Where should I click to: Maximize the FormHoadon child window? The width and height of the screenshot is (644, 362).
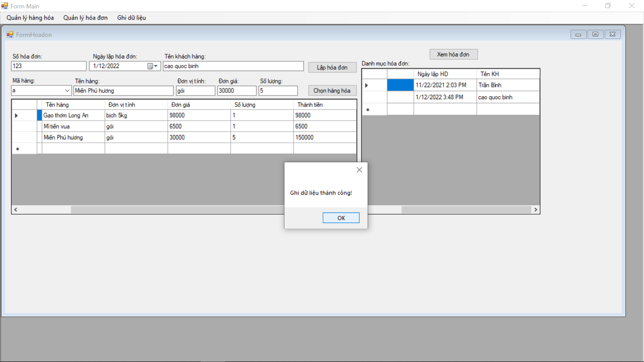(595, 35)
